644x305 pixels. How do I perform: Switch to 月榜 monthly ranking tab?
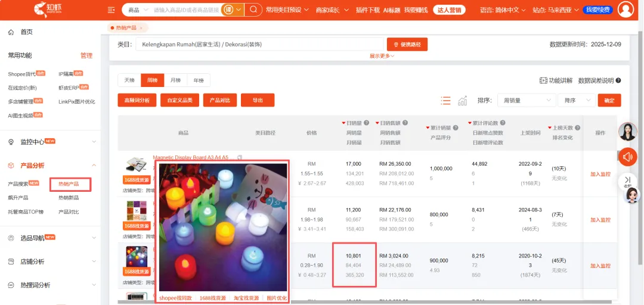[175, 80]
